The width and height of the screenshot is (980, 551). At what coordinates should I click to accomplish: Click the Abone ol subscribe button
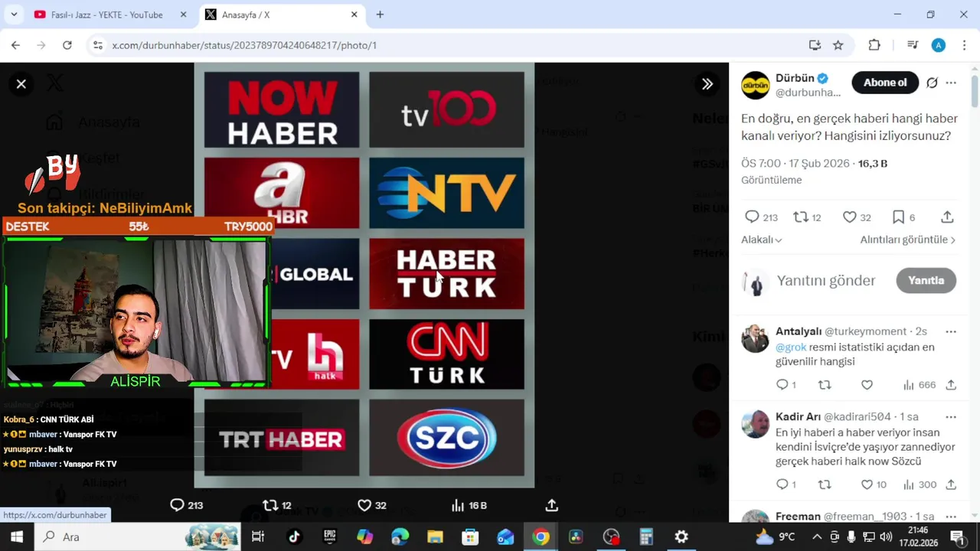tap(885, 83)
